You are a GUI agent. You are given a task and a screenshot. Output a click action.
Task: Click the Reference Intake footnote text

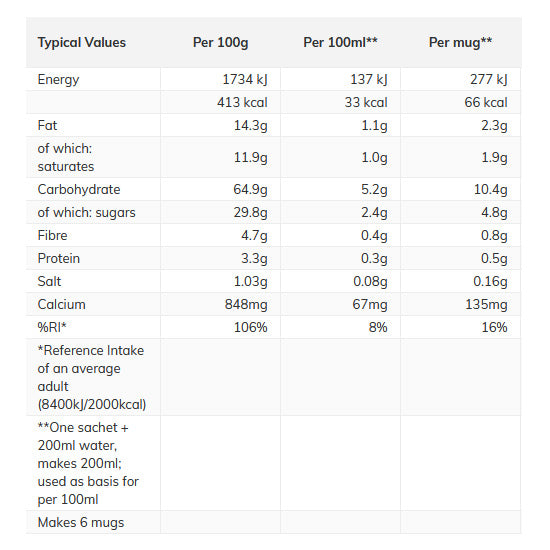click(x=92, y=377)
